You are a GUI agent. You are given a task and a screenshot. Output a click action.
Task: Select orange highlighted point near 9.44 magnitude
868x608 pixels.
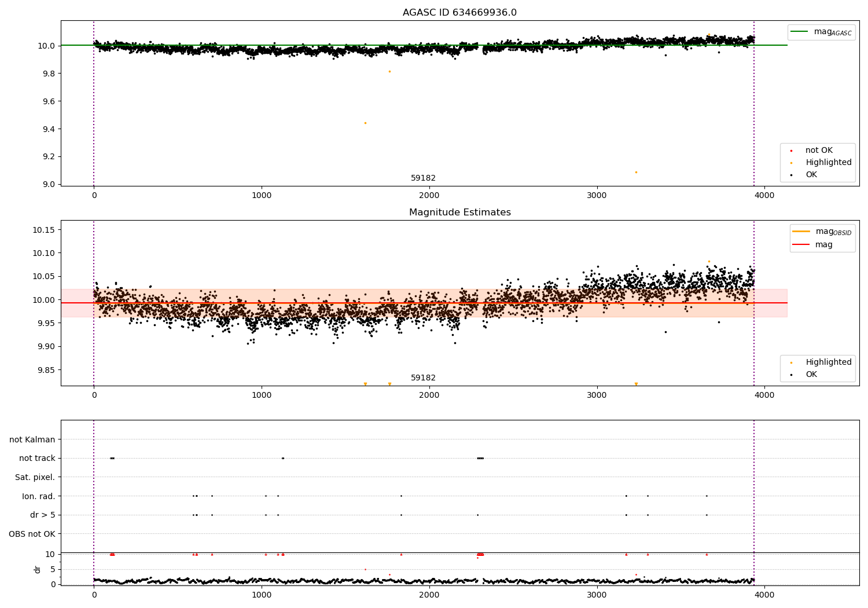(365, 123)
